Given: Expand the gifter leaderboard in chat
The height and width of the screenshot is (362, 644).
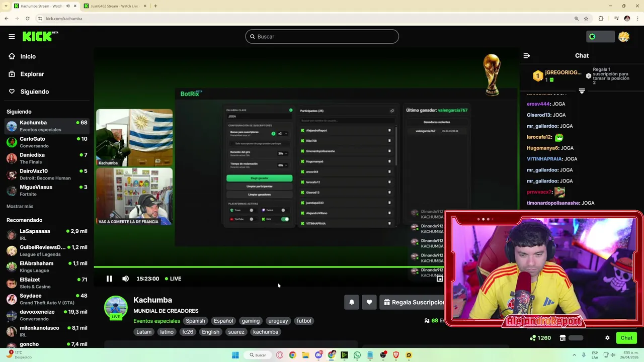Looking at the screenshot, I should pyautogui.click(x=582, y=91).
